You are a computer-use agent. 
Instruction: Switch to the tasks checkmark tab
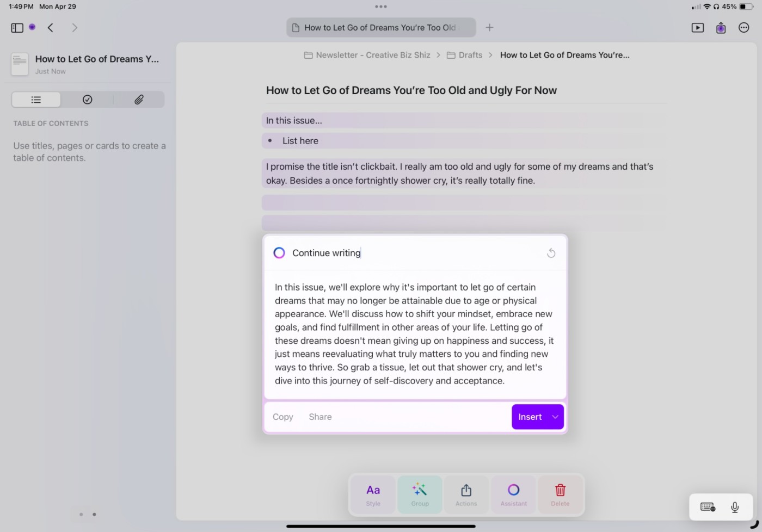click(x=87, y=100)
